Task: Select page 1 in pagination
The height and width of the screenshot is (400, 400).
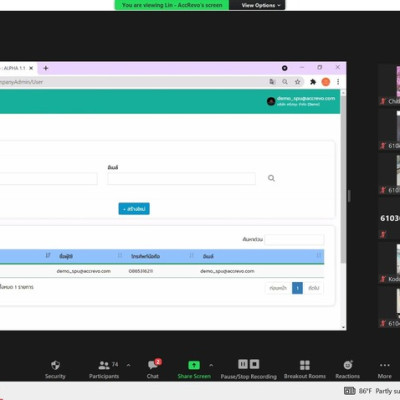Action: [x=297, y=288]
